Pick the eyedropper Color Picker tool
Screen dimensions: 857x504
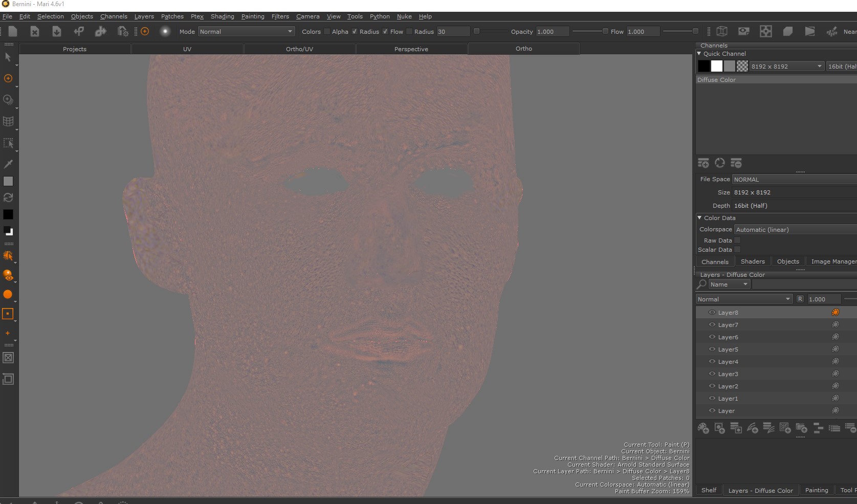coord(8,164)
